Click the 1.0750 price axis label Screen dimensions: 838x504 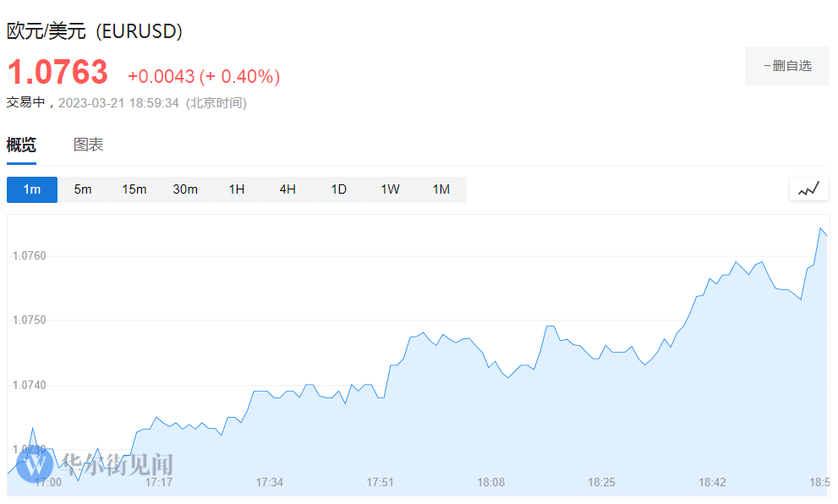[30, 320]
